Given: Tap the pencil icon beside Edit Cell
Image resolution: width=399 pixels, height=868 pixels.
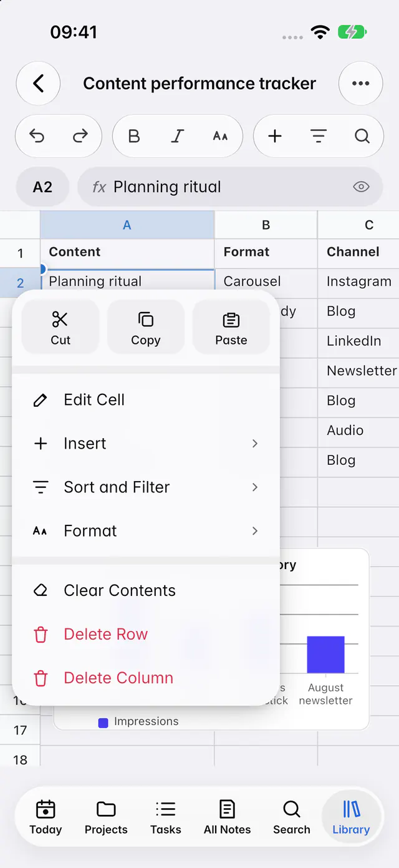Looking at the screenshot, I should click(41, 400).
